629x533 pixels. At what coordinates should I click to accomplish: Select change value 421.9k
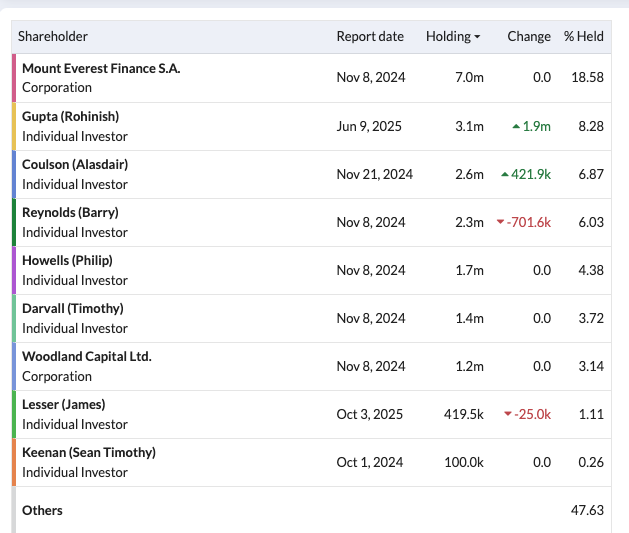(531, 174)
